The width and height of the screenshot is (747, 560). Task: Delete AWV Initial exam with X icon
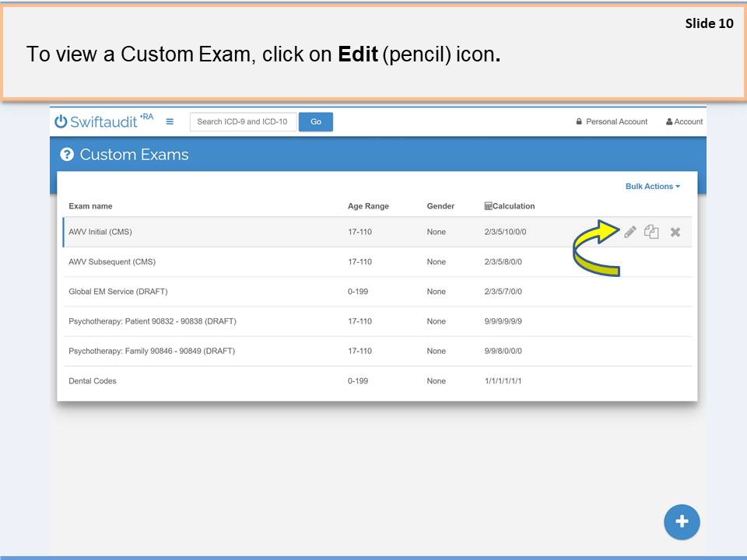[x=675, y=232]
